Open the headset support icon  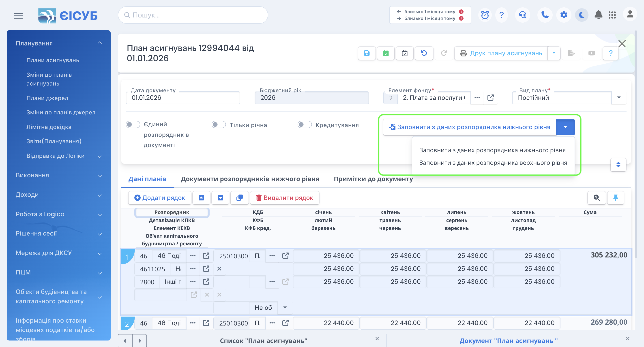point(522,15)
